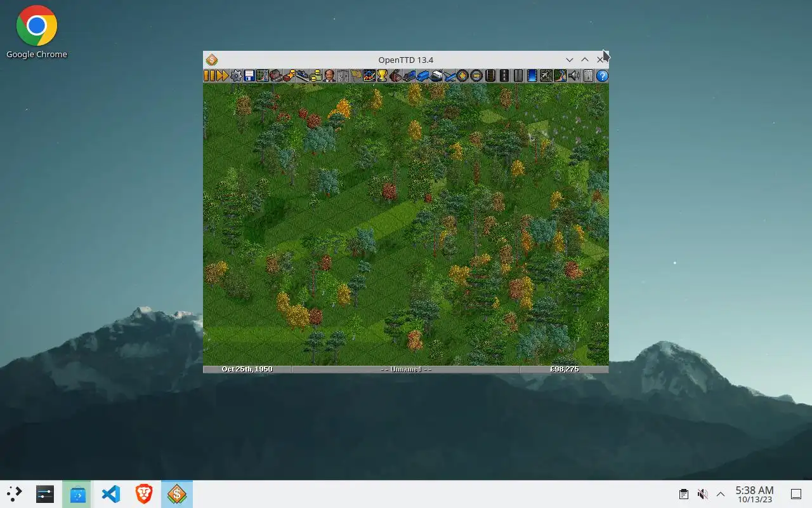Open the newspaper messages icon

click(587, 76)
